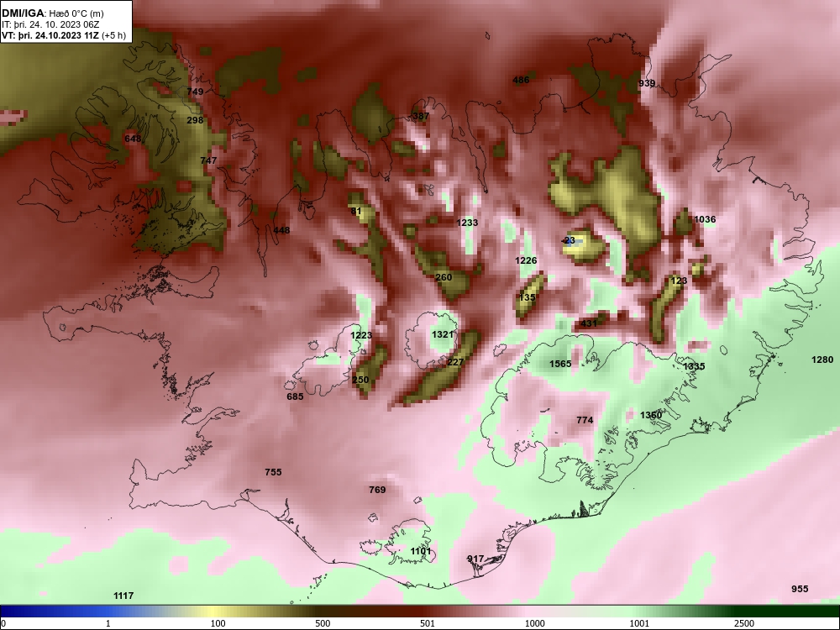This screenshot has width=840, height=630.
Task: Click the dark blue start of the colour scale
Action: [x=11, y=612]
